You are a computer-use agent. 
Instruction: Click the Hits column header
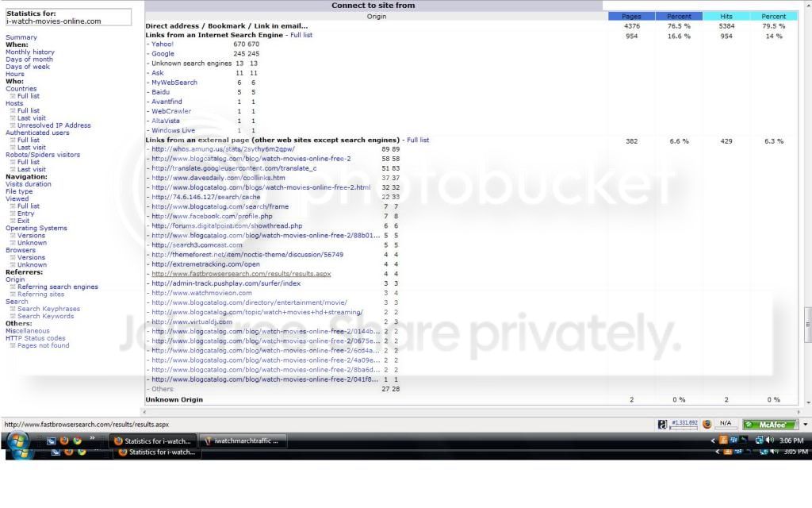tap(726, 16)
